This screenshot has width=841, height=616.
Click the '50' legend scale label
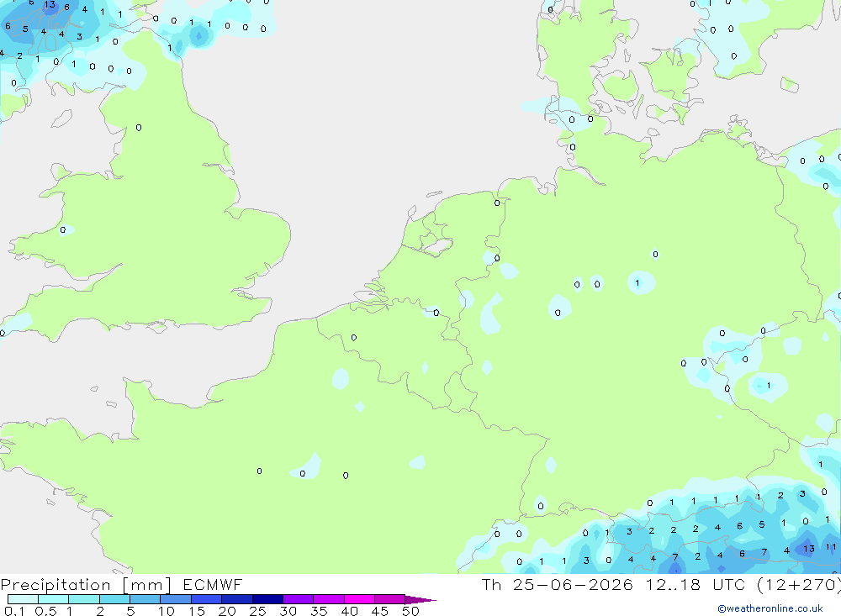coord(410,611)
